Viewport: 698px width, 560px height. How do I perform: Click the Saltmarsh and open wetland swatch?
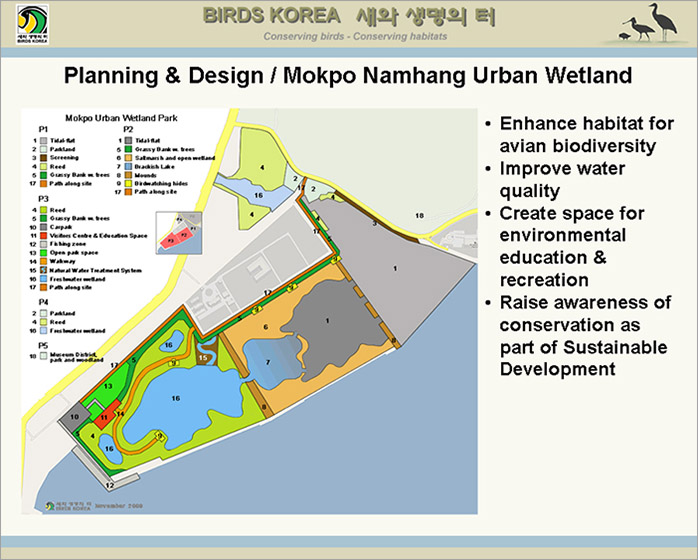pyautogui.click(x=129, y=158)
